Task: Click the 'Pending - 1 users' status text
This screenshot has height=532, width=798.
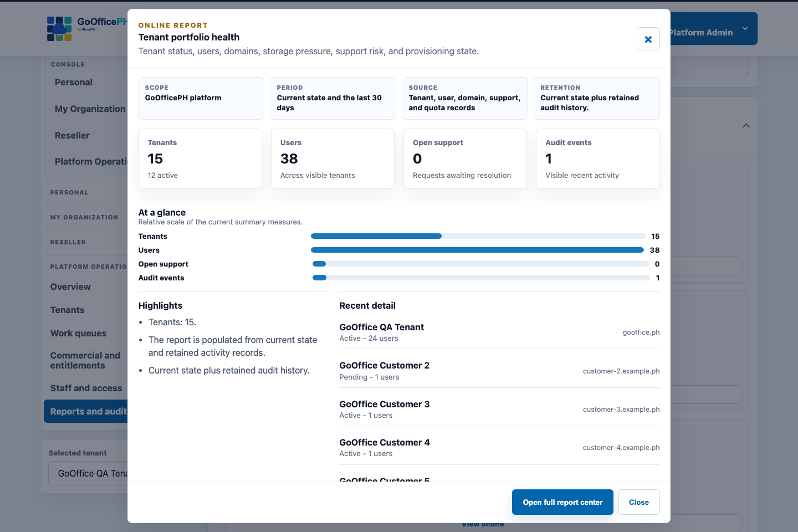Action: point(370,377)
